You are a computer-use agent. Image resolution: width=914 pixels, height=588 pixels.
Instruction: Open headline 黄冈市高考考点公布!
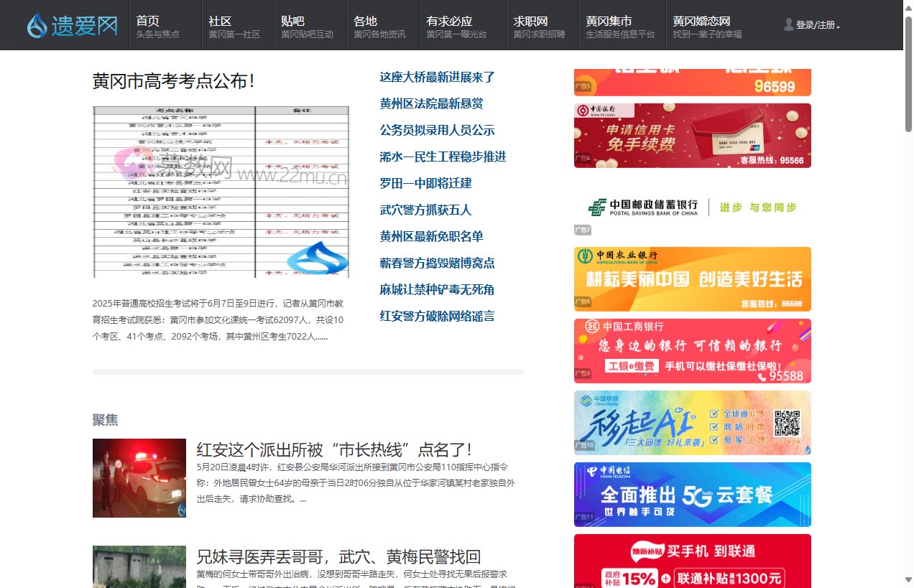pos(173,81)
